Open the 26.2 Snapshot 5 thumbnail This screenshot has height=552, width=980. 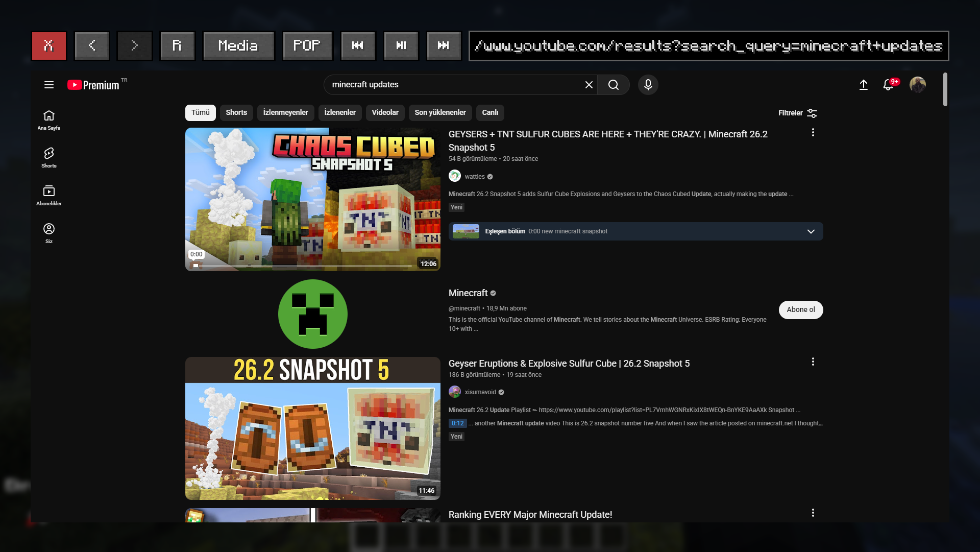tap(313, 428)
